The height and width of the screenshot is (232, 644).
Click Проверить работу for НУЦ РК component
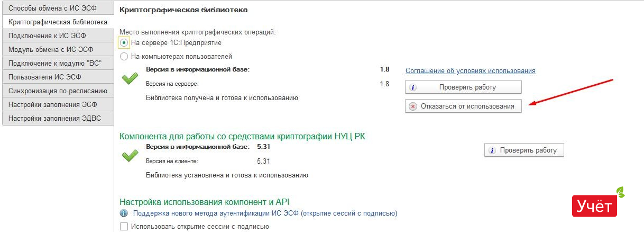(524, 150)
